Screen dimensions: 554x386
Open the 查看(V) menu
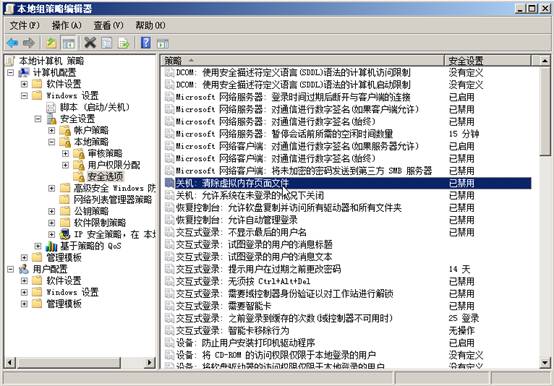pyautogui.click(x=108, y=25)
